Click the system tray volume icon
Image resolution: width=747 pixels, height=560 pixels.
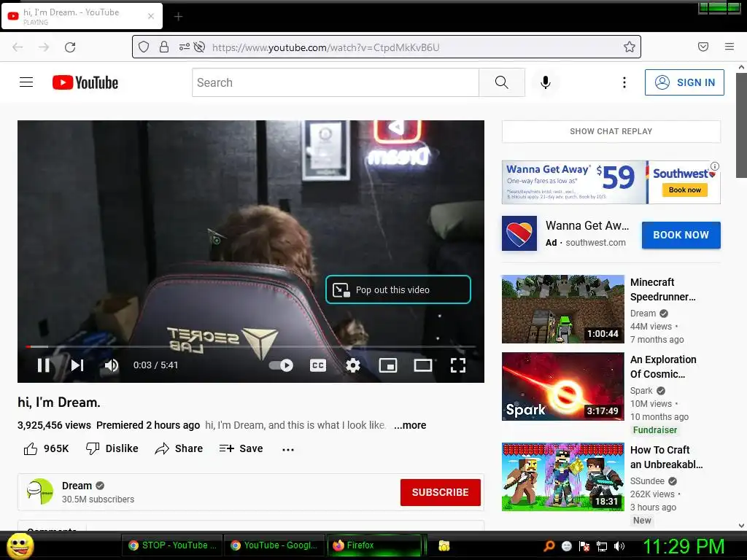point(619,546)
